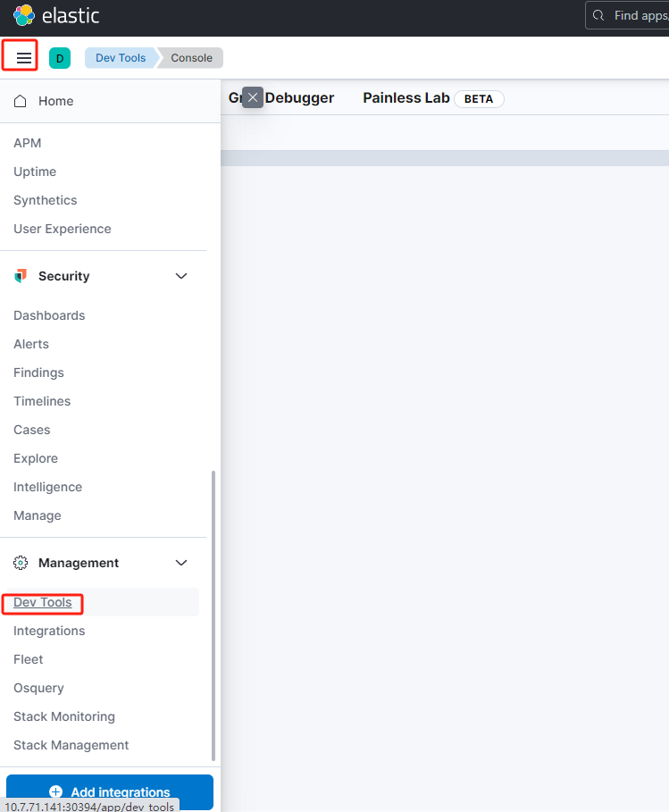
Task: Open Findings in Security
Action: 38,373
